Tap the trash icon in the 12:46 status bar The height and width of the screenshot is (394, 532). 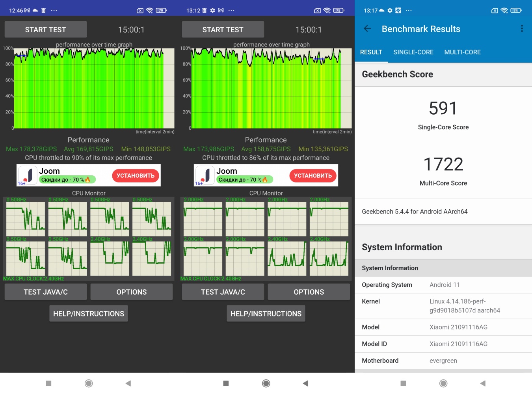pos(43,11)
